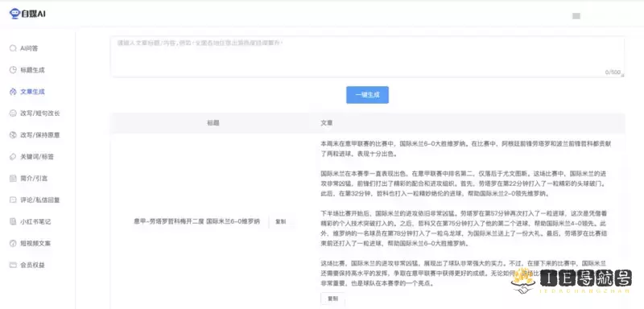Click the 关键词/标签 tag icon

(13, 157)
